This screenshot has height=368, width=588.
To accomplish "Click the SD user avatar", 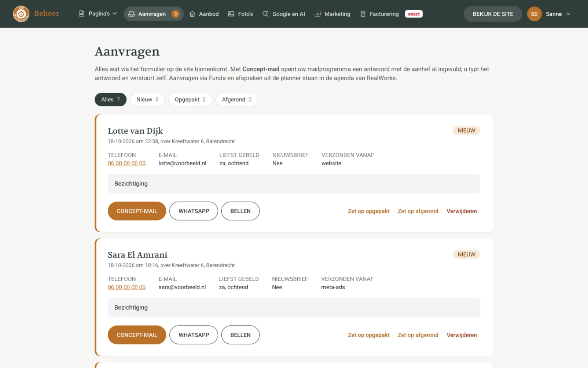I will (x=534, y=14).
